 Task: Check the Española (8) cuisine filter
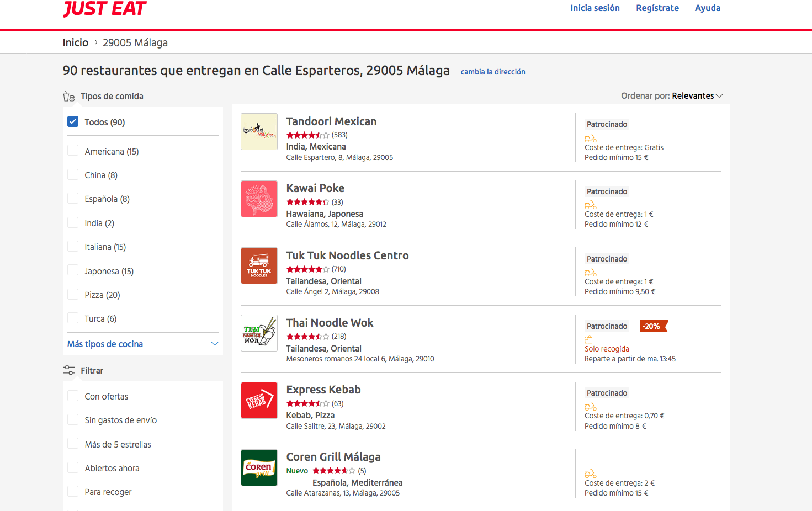73,198
